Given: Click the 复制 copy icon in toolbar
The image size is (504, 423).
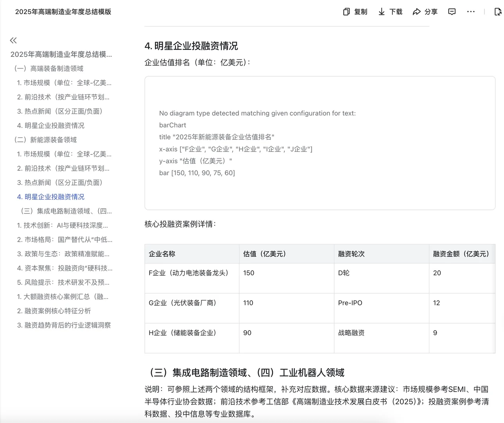Looking at the screenshot, I should pyautogui.click(x=346, y=12).
